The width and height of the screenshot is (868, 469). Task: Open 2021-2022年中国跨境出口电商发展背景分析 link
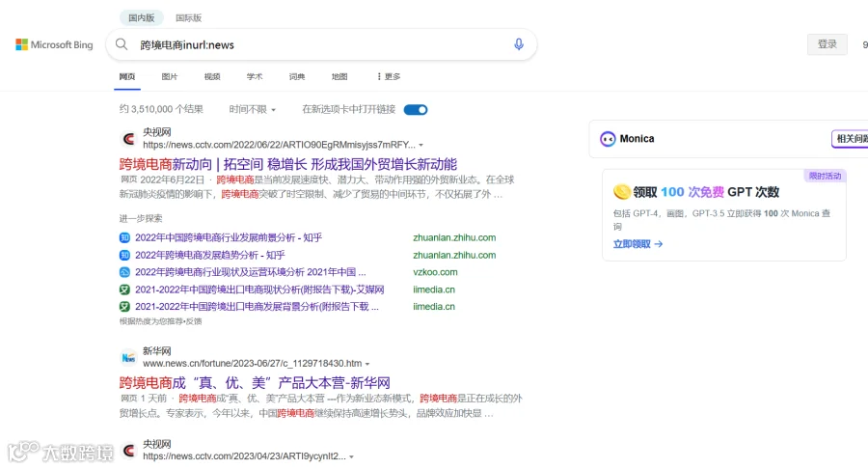(257, 306)
